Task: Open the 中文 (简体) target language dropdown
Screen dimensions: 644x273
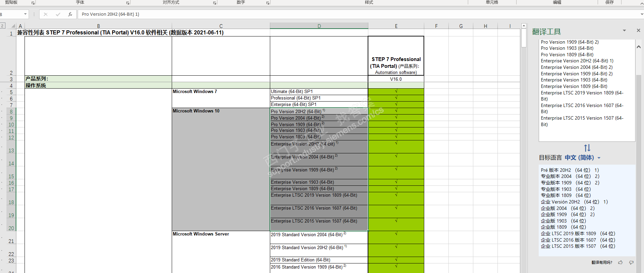Action: 583,157
